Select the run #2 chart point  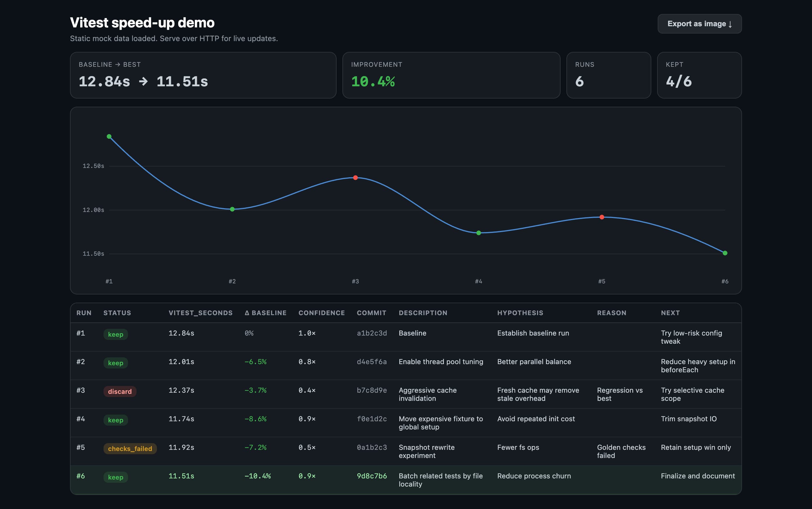pos(232,209)
